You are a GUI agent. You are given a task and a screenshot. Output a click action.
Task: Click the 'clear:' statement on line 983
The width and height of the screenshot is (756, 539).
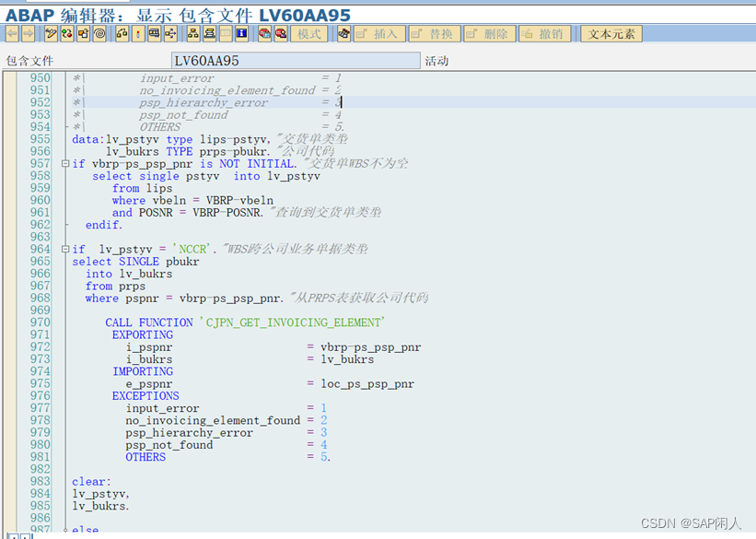[x=91, y=482]
